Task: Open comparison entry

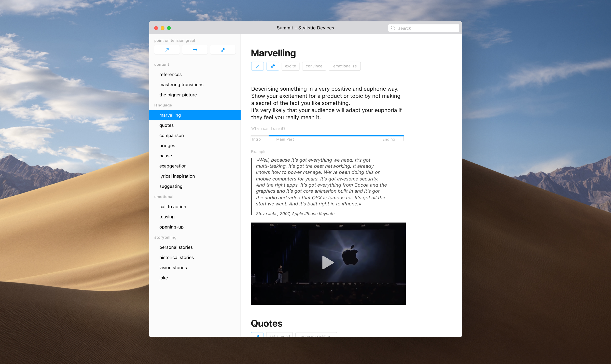Action: click(x=195, y=135)
